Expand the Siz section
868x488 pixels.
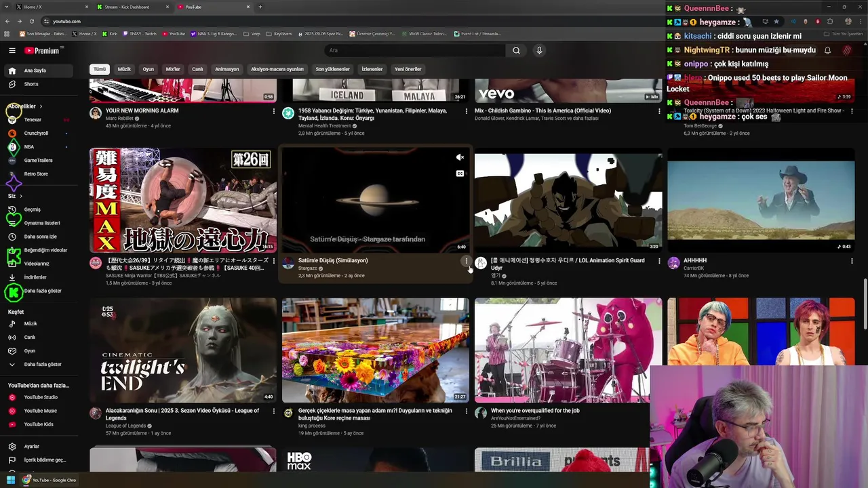[x=15, y=196]
